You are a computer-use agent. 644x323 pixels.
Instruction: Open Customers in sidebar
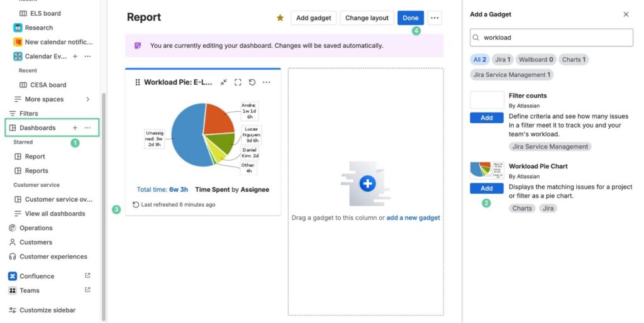pos(36,242)
